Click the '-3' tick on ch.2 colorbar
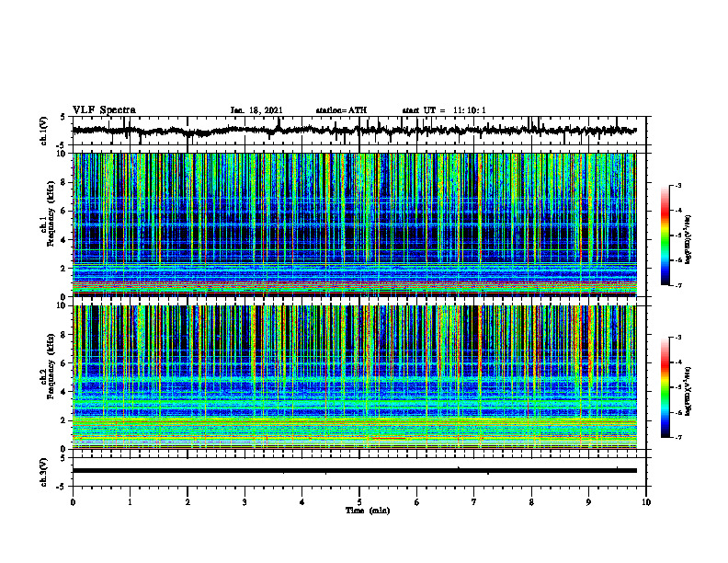This screenshot has height=563, width=728. coord(679,338)
